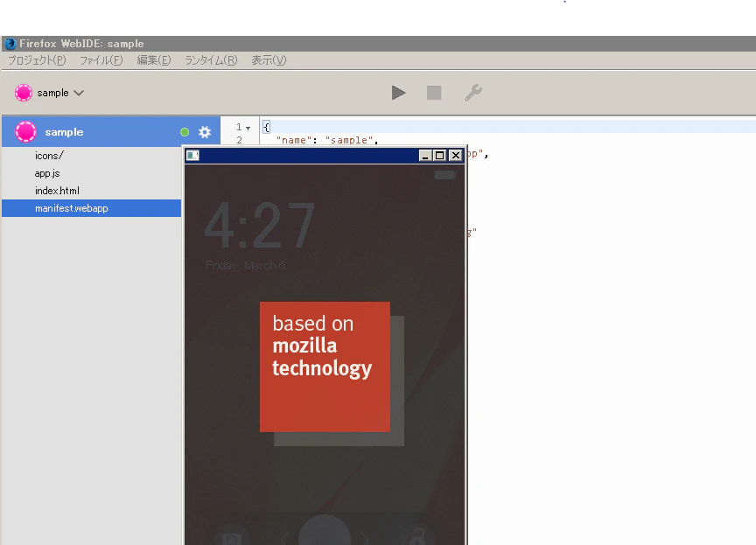Click the Stop button in toolbar
Viewport: 756px width, 545px height.
[434, 93]
